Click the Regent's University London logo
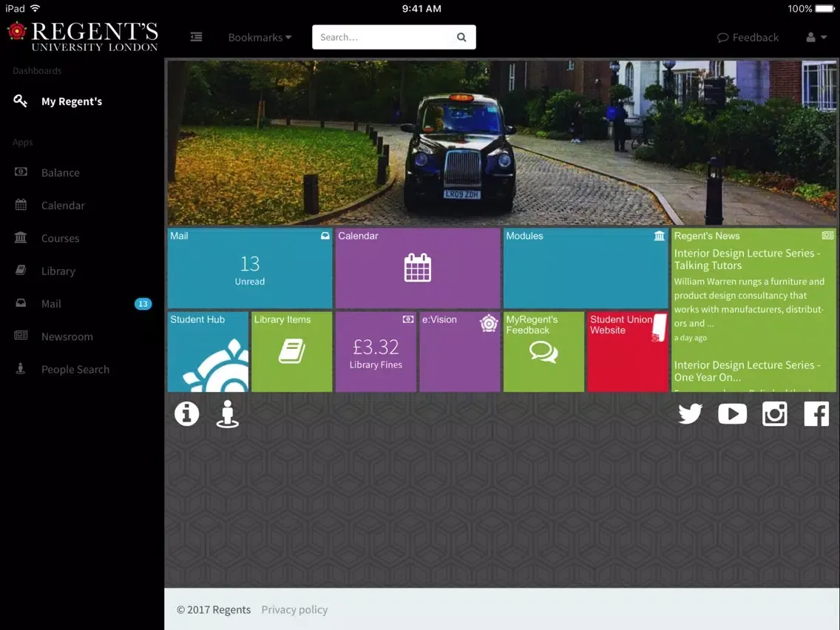This screenshot has height=630, width=840. 83,36
